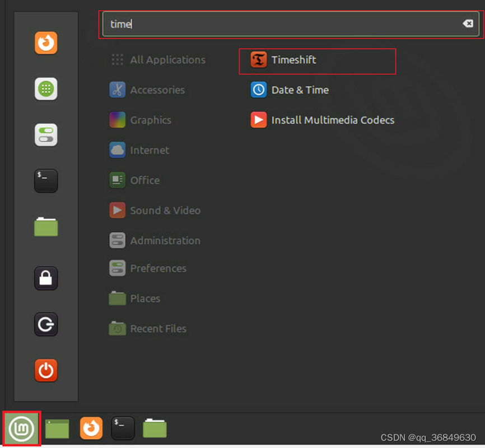Click Show Desktop icon on the panel
This screenshot has height=448, width=485.
57,429
